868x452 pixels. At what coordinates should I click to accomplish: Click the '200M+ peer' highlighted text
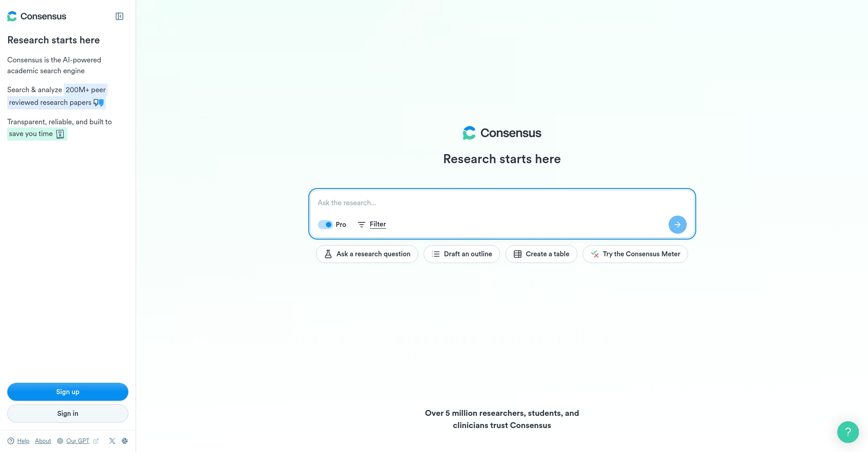point(85,90)
